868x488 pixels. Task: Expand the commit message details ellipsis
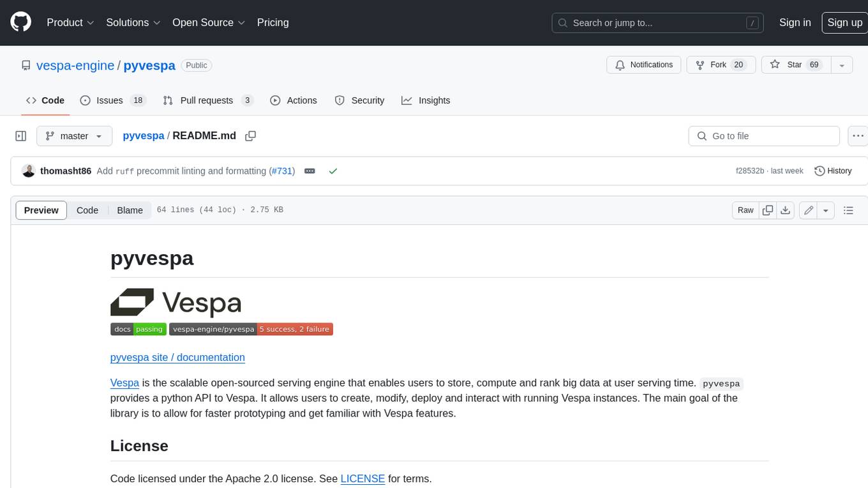tap(310, 171)
